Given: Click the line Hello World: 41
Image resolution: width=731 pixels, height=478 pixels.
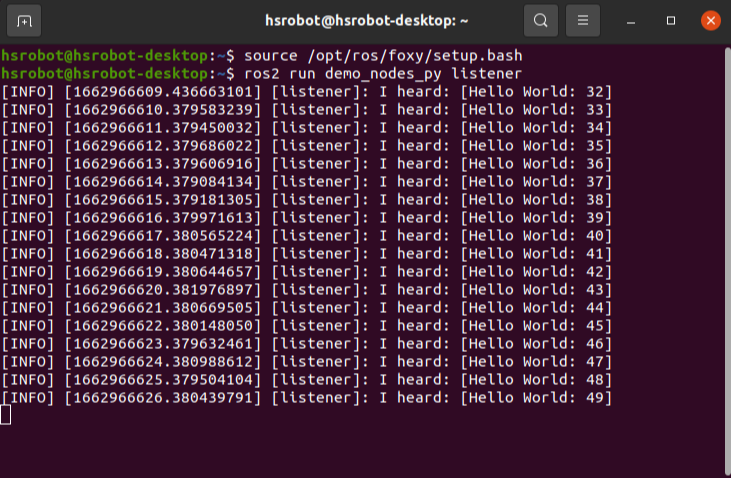Looking at the screenshot, I should point(306,254).
